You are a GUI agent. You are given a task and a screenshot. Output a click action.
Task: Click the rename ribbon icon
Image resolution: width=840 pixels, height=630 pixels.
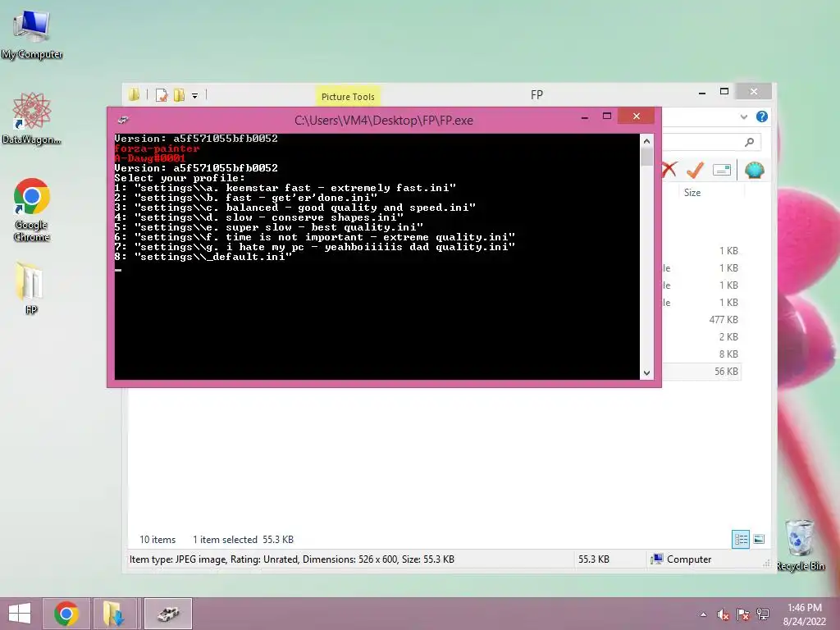pos(722,171)
